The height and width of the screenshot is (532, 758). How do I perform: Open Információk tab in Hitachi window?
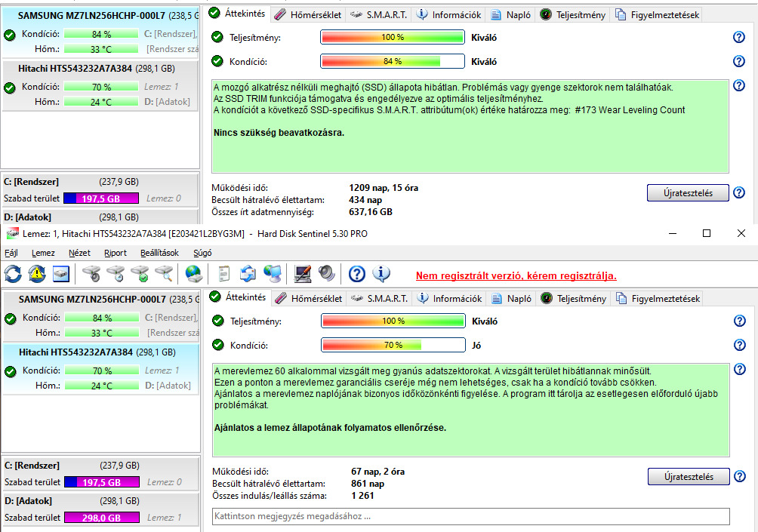[x=449, y=299]
